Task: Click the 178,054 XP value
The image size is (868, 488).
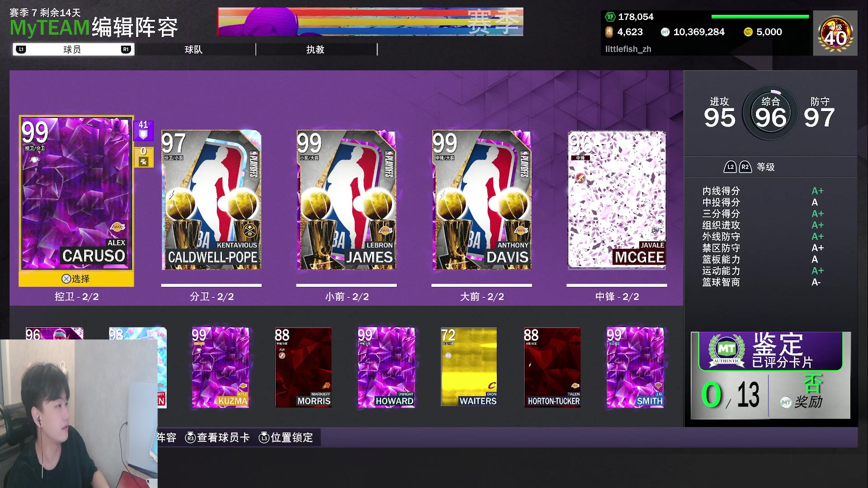Action: pos(636,17)
